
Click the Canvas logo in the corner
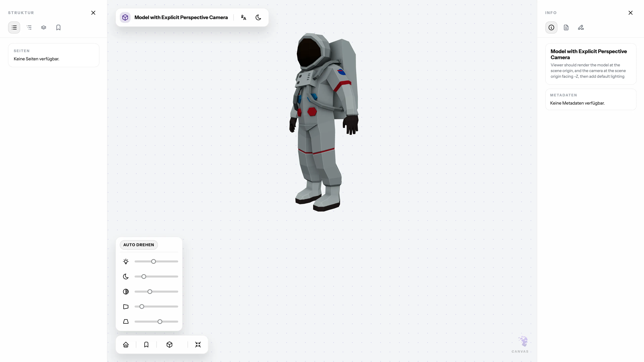click(x=520, y=345)
